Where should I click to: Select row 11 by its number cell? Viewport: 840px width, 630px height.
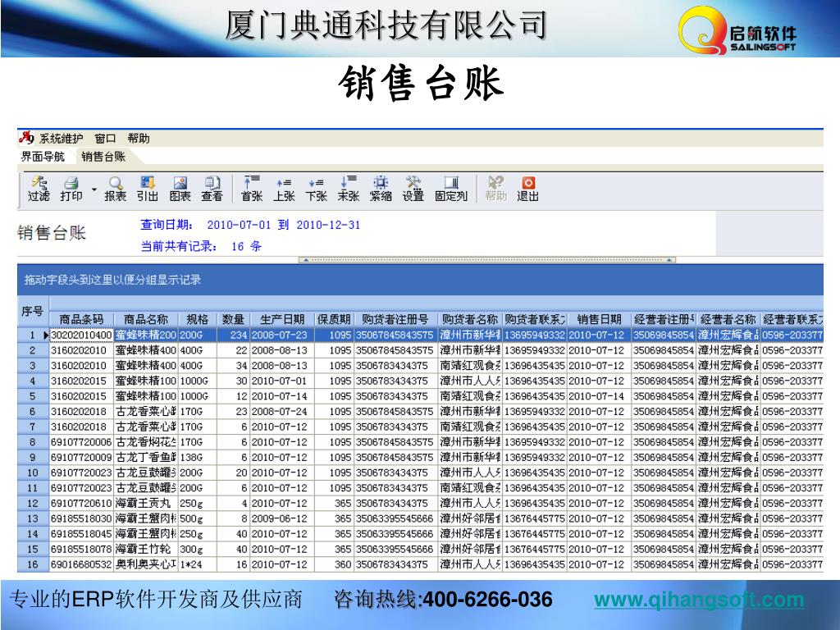tap(33, 488)
